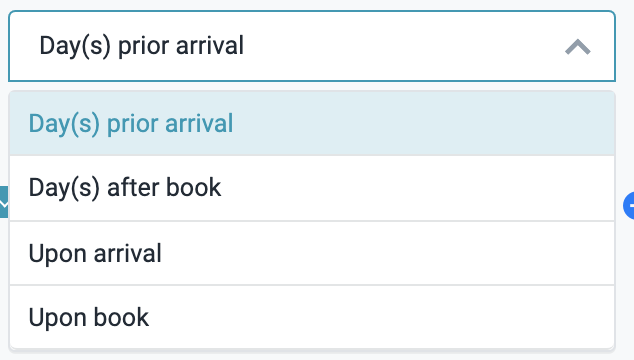The width and height of the screenshot is (634, 360).
Task: Switch selection to Day(s) after book
Action: [x=312, y=188]
